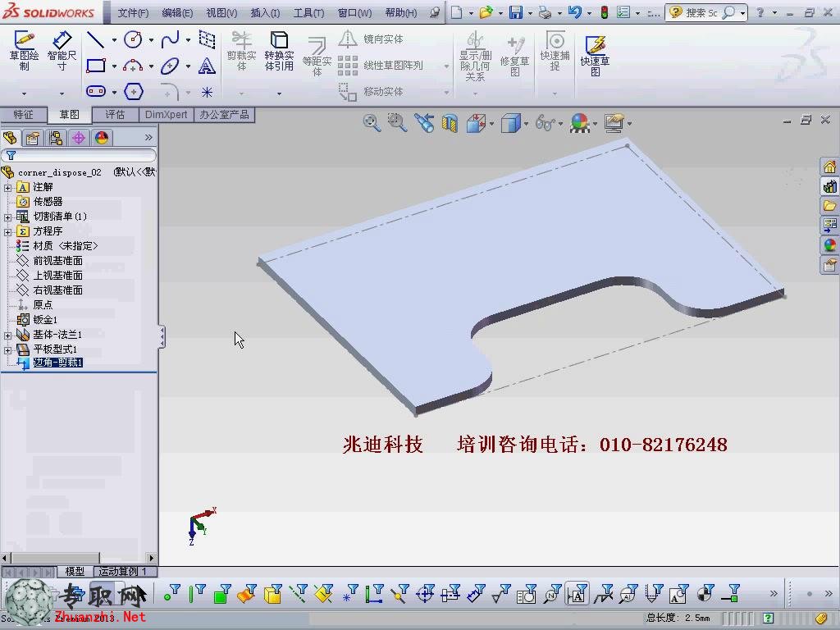Toggle the Filter Surface Bodies selection filter
840x630 pixels.
point(247,593)
